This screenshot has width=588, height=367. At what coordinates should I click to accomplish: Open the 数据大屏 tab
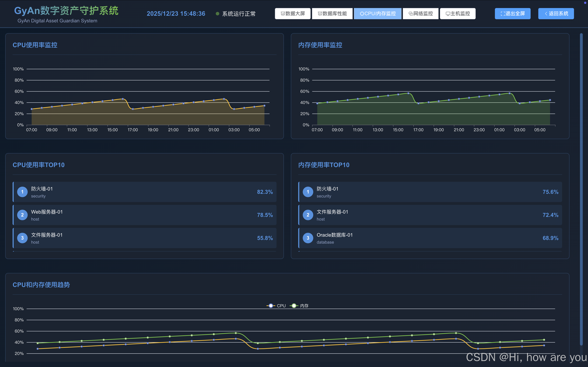293,14
